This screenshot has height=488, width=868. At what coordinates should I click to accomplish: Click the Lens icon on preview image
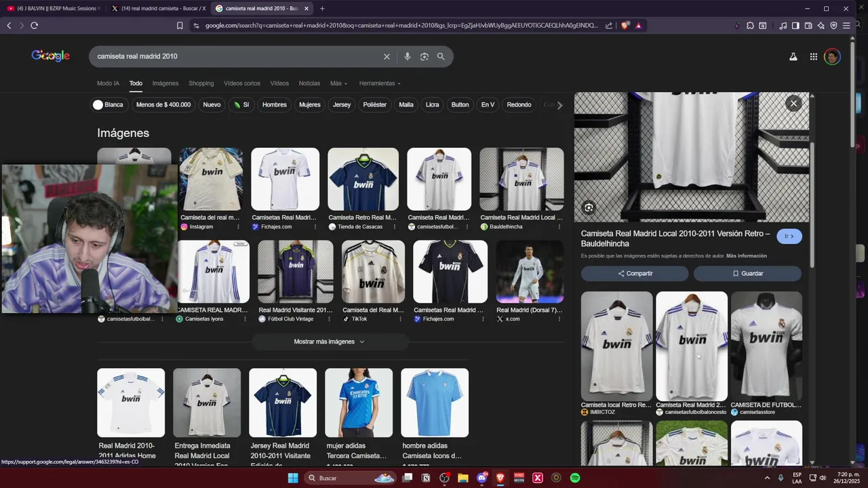point(589,207)
